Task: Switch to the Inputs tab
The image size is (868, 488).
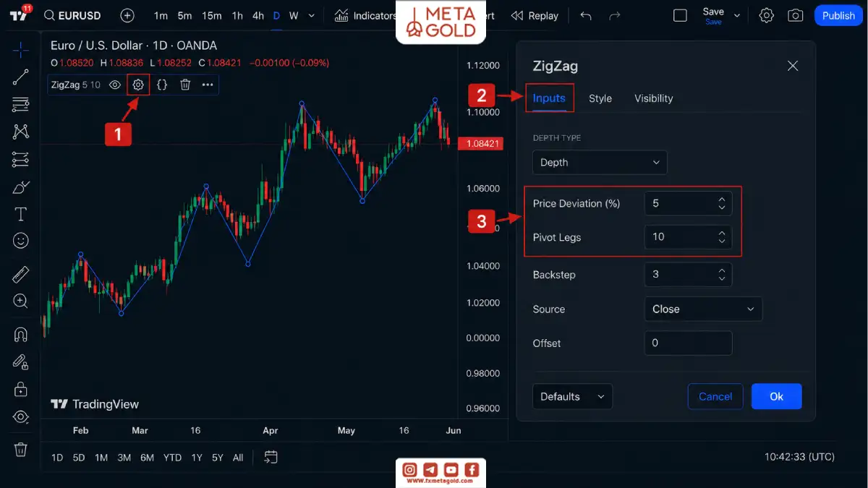Action: coord(549,98)
